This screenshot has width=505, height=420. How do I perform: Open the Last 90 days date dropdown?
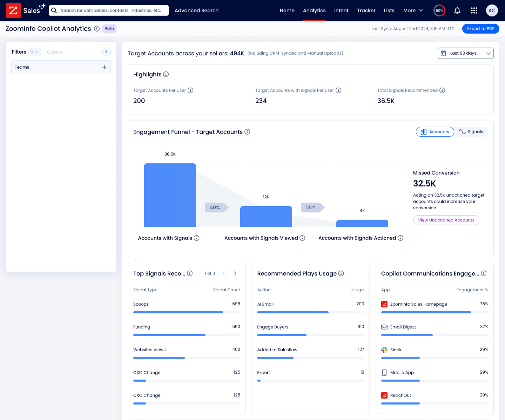(466, 53)
